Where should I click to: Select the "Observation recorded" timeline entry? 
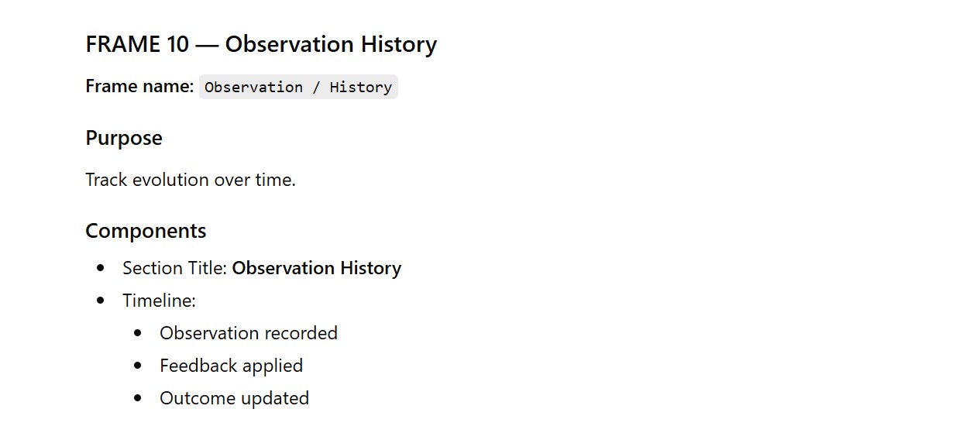(248, 333)
